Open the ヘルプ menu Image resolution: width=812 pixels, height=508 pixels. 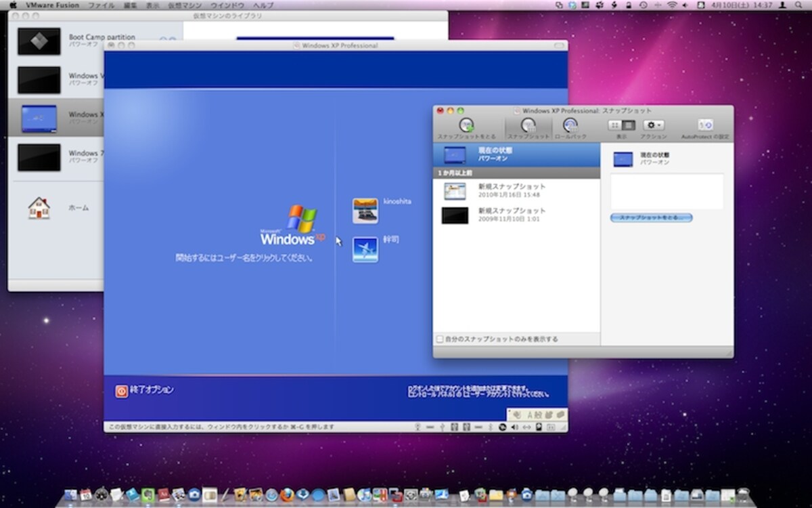[x=263, y=5]
